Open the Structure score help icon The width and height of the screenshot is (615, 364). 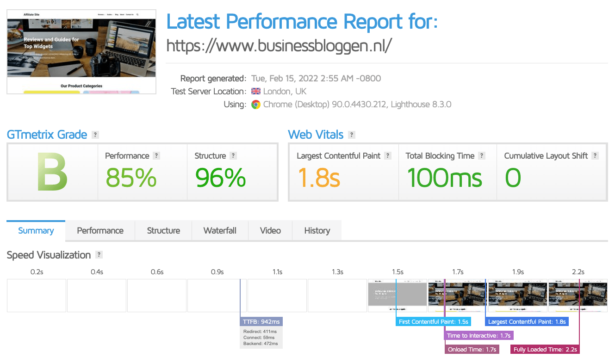233,156
